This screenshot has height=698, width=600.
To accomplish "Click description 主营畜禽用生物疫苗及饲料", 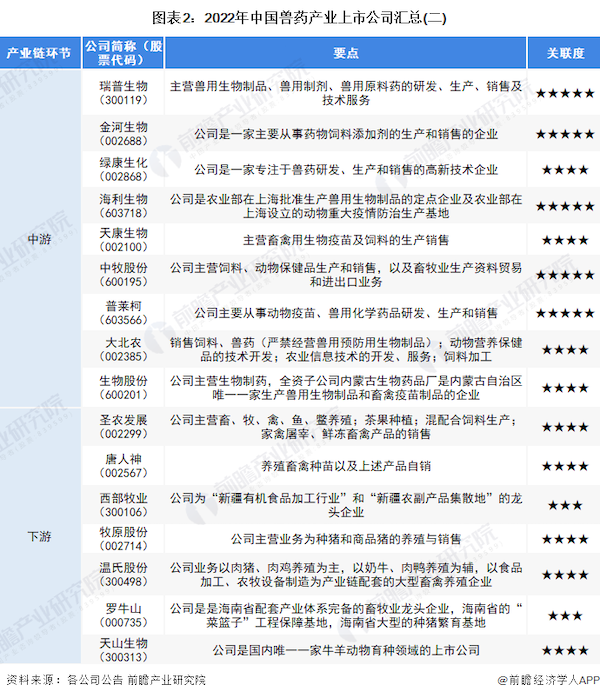I will coord(346,240).
